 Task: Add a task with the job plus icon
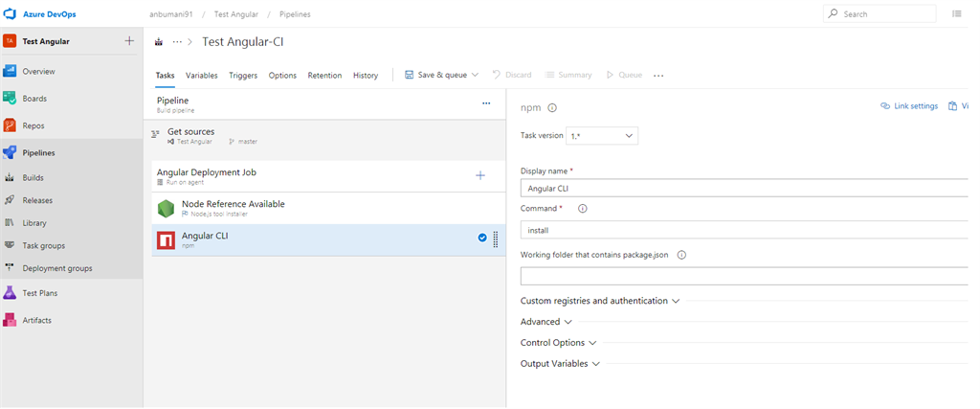[x=480, y=175]
